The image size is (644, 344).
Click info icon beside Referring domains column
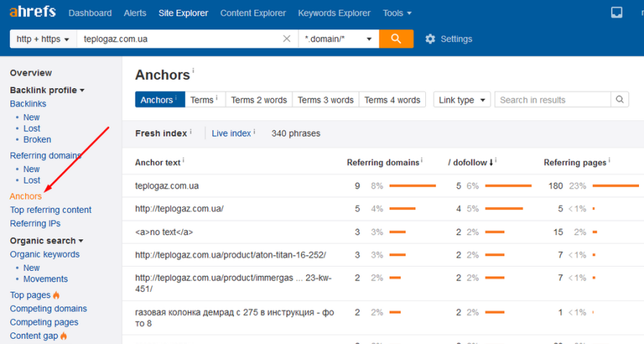pyautogui.click(x=422, y=160)
